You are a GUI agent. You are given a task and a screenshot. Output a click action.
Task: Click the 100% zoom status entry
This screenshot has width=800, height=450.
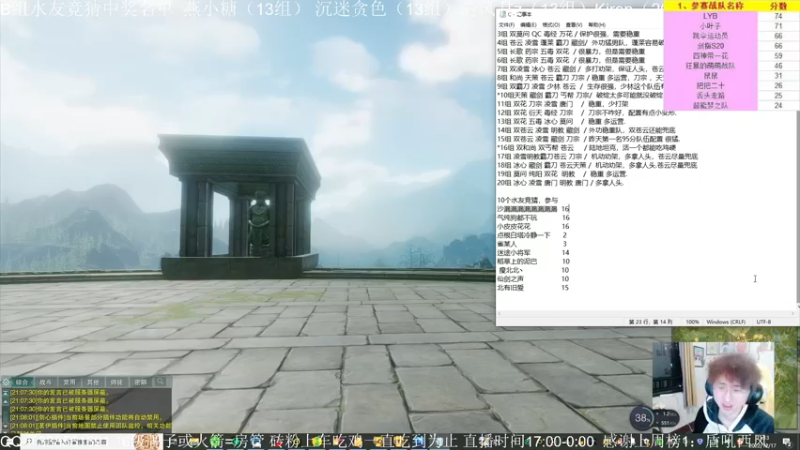click(692, 322)
